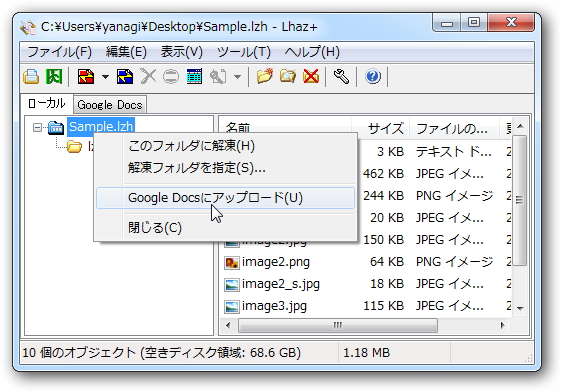Screen dimensions: 562x392
Task: Choose このフォルダに解凍(H) from context menu
Action: (x=225, y=146)
